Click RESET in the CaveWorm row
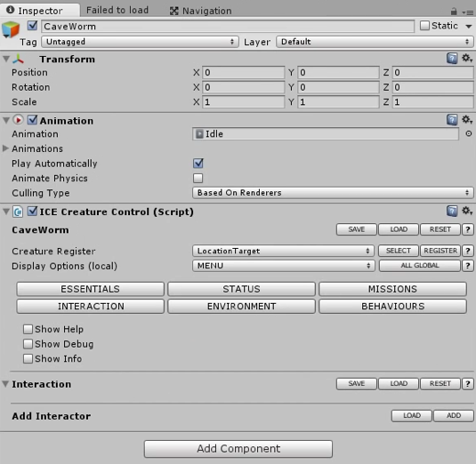Image resolution: width=476 pixels, height=464 pixels. click(x=440, y=229)
